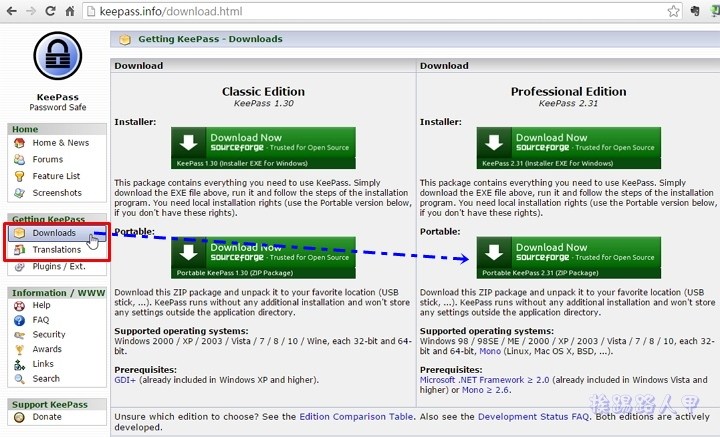720x437 pixels.
Task: Bookmark page with the star icon
Action: [x=674, y=11]
